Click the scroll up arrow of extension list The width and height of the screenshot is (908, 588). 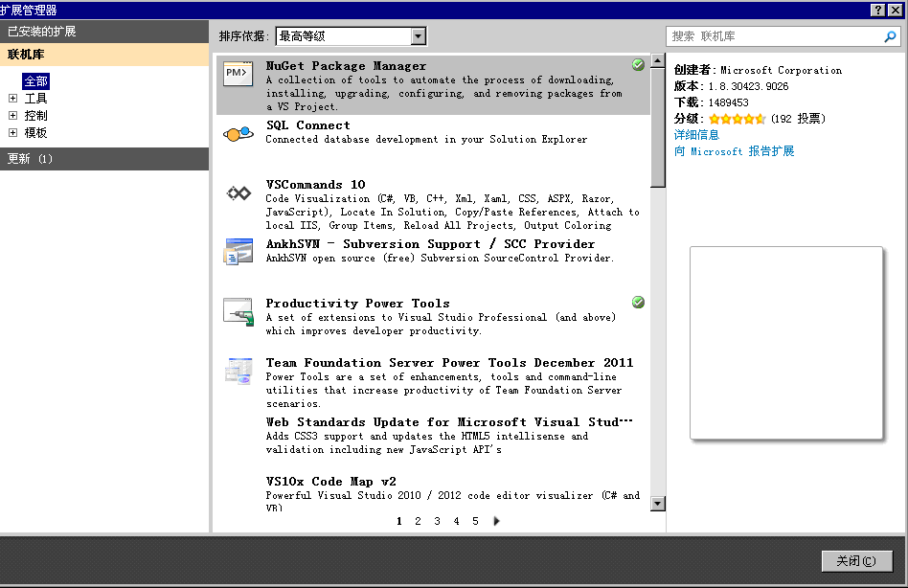[657, 60]
